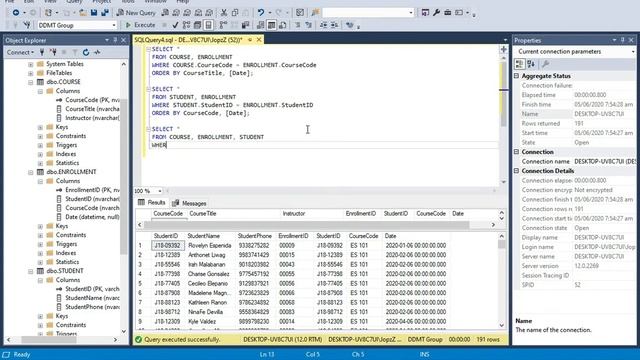
Task: Display the estimated execution plan icon
Action: pyautogui.click(x=187, y=25)
